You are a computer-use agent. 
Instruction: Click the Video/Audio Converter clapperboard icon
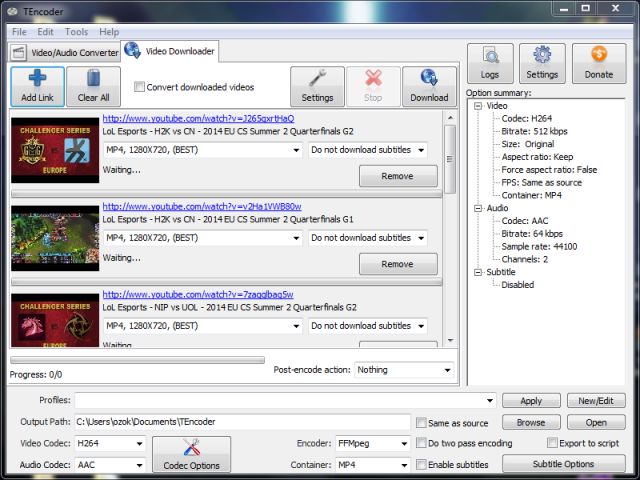pos(19,52)
